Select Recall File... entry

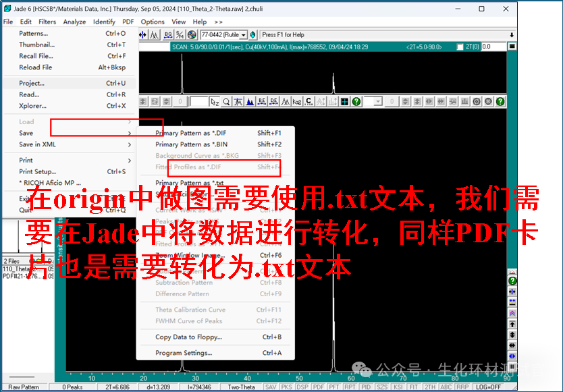tap(69, 56)
